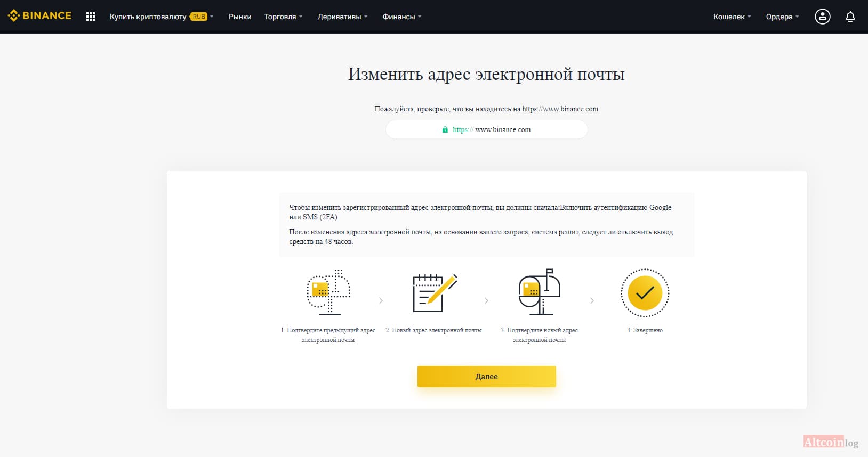The width and height of the screenshot is (868, 457).
Task: Click the yellow checkmark completed icon
Action: pyautogui.click(x=645, y=293)
